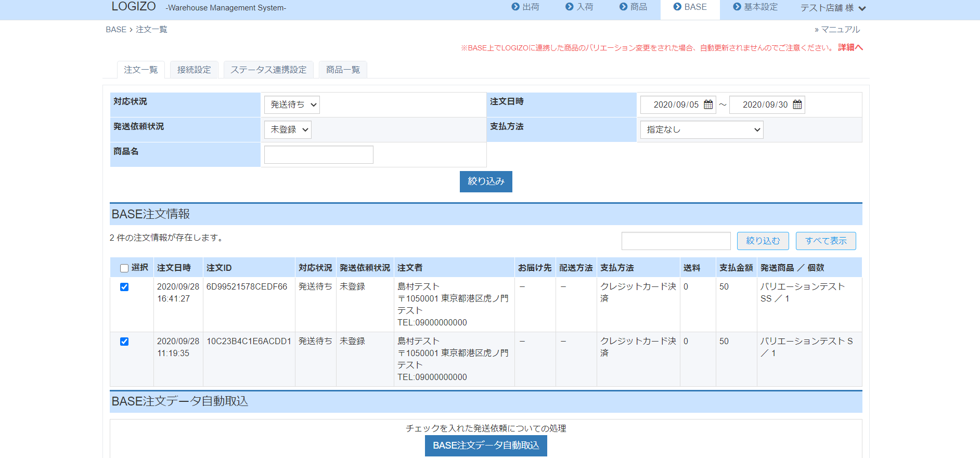This screenshot has width=980, height=458.
Task: Switch to the 商品一覧 tab
Action: pyautogui.click(x=343, y=70)
